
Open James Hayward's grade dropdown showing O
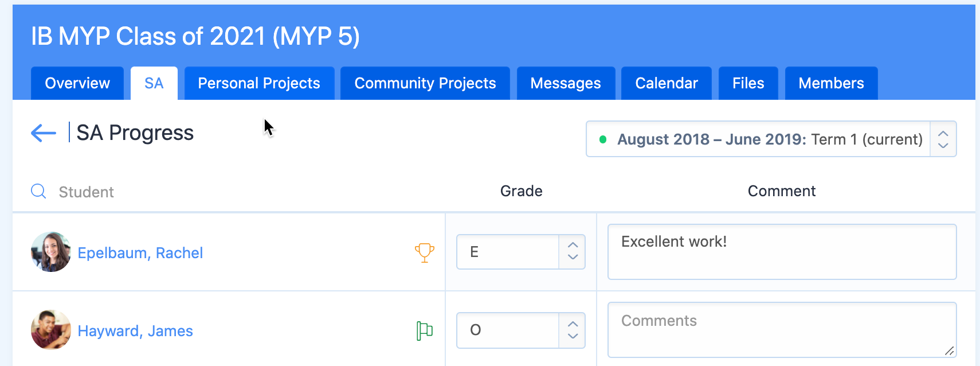[520, 330]
